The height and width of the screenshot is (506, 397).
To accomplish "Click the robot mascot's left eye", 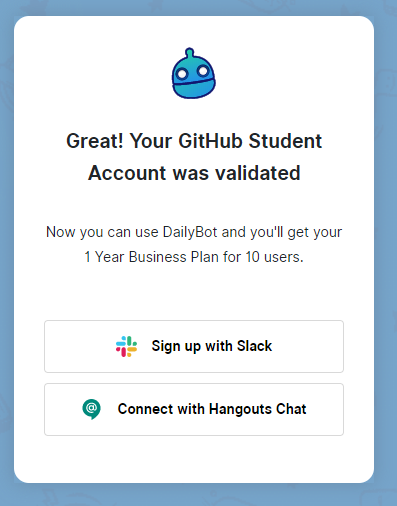I will [x=182, y=74].
